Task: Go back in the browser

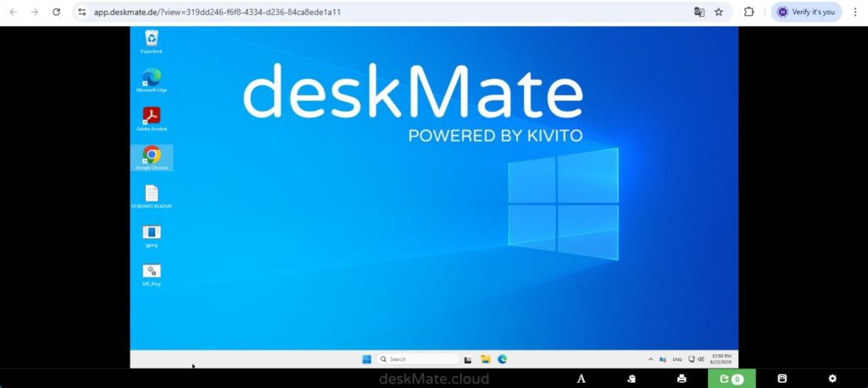Action: 14,12
